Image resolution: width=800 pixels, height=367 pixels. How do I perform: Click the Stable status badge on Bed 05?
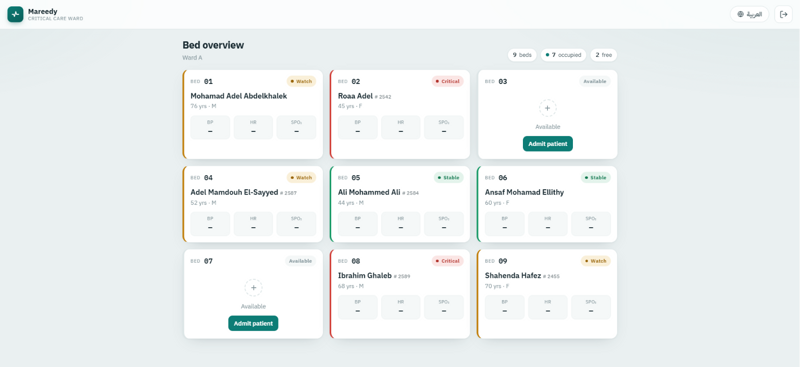click(x=449, y=178)
